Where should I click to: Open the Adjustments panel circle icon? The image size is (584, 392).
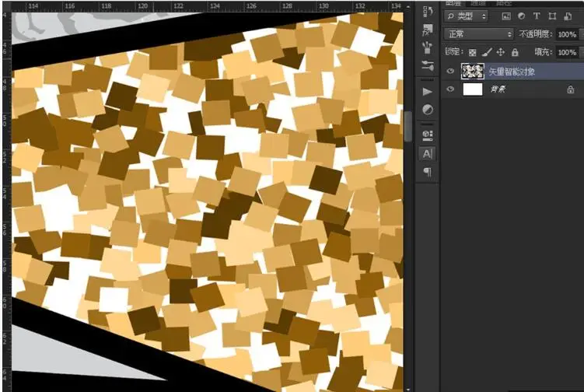pos(428,110)
